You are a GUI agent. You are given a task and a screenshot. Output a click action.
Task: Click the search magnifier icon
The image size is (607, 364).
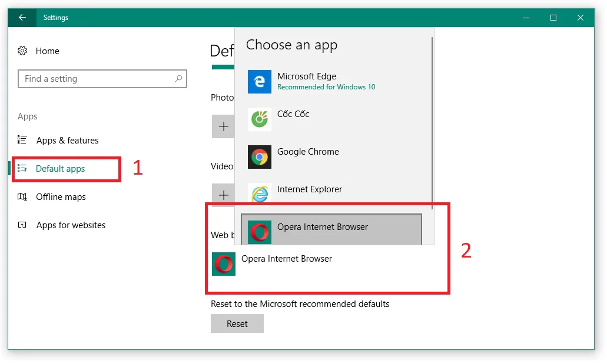(178, 79)
